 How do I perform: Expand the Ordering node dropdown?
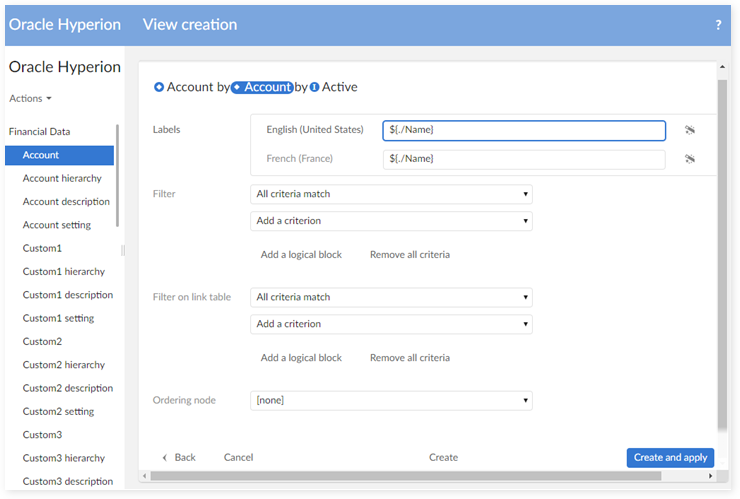(x=391, y=401)
